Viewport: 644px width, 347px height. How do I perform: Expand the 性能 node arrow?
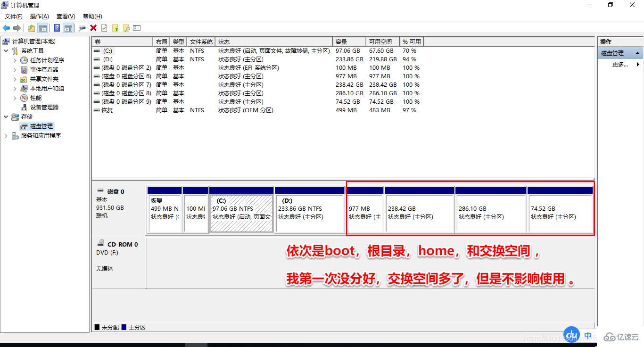tap(15, 98)
